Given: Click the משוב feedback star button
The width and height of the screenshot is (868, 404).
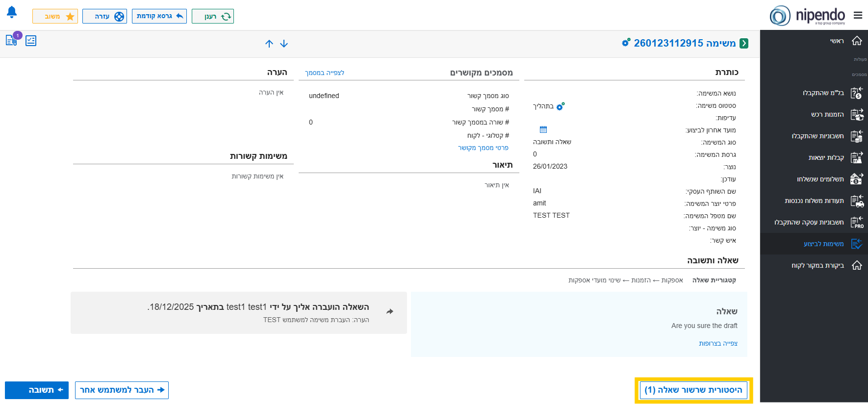Looking at the screenshot, I should (55, 16).
